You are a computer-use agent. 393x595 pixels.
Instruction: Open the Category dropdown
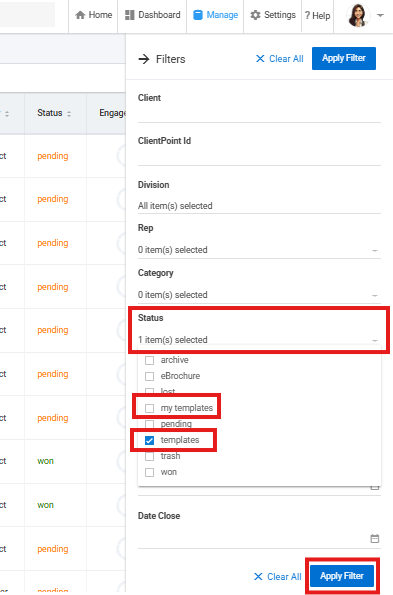(259, 295)
